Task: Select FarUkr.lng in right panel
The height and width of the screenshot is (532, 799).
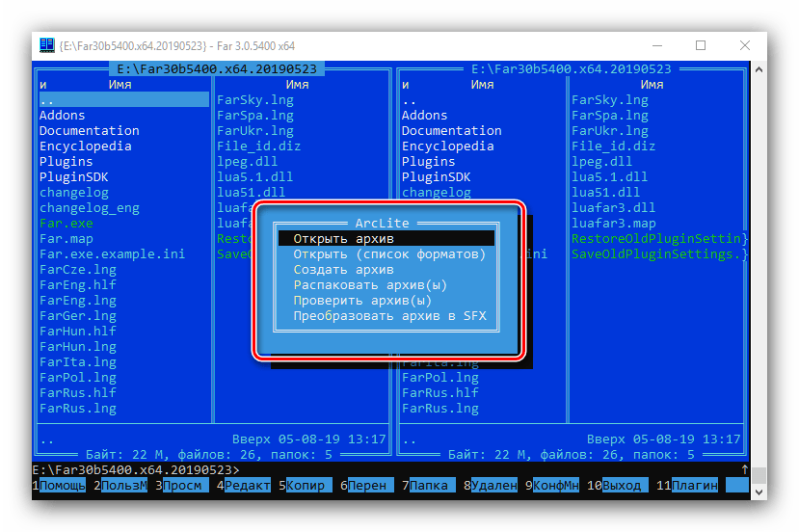Action: click(610, 130)
